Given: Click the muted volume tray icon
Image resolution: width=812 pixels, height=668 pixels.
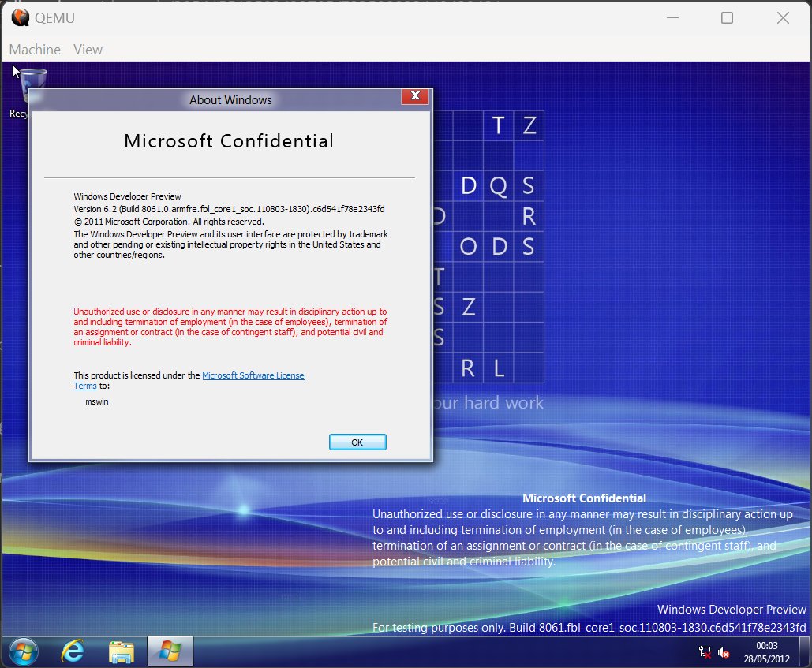Looking at the screenshot, I should (x=724, y=652).
